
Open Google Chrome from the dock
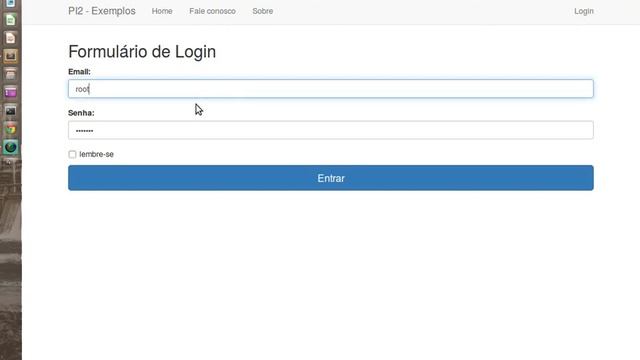[11, 129]
